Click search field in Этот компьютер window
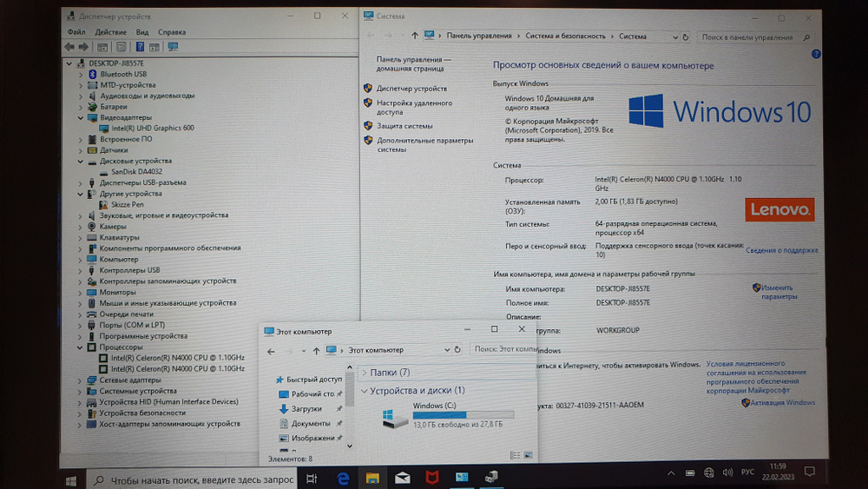 click(503, 349)
